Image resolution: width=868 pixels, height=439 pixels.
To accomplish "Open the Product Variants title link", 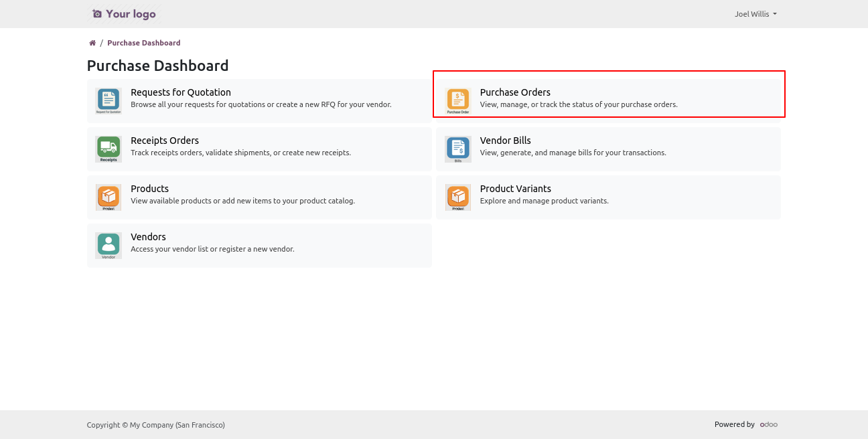I will coord(515,189).
